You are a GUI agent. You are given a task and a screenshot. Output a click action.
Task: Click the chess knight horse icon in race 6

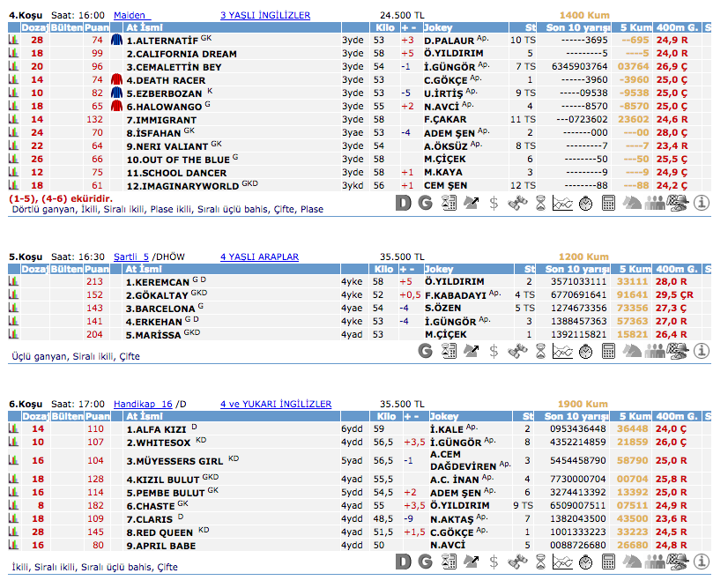tap(632, 562)
